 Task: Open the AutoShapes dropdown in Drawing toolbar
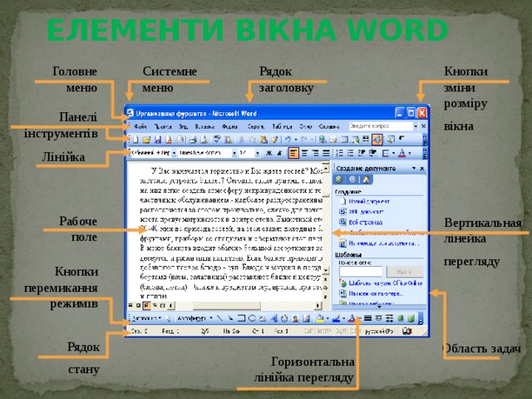click(x=195, y=318)
